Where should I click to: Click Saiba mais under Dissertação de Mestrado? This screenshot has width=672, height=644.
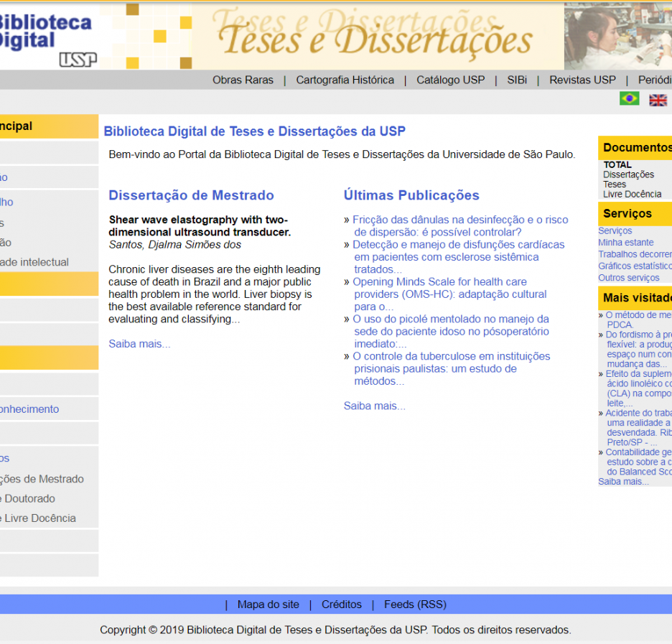(139, 344)
